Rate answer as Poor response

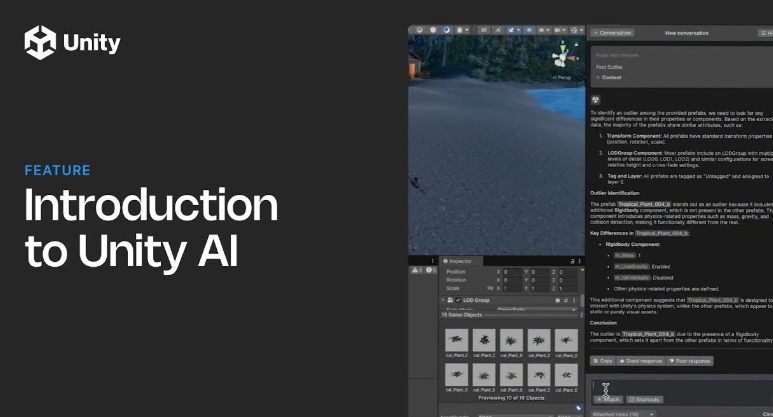692,361
